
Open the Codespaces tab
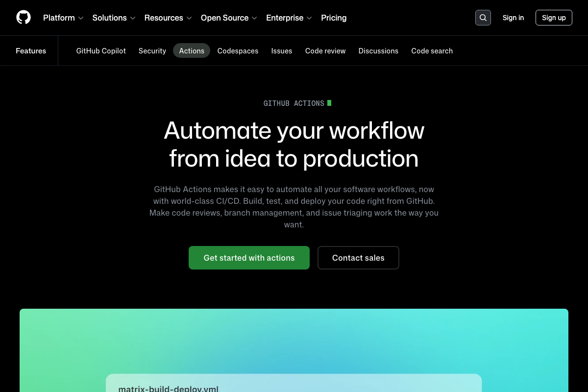pyautogui.click(x=238, y=50)
